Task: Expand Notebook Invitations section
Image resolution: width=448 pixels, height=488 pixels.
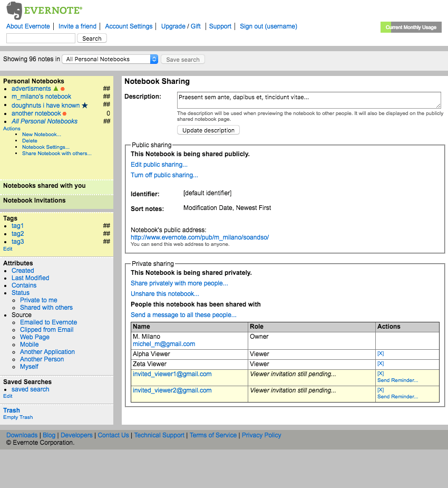Action: 34,200
